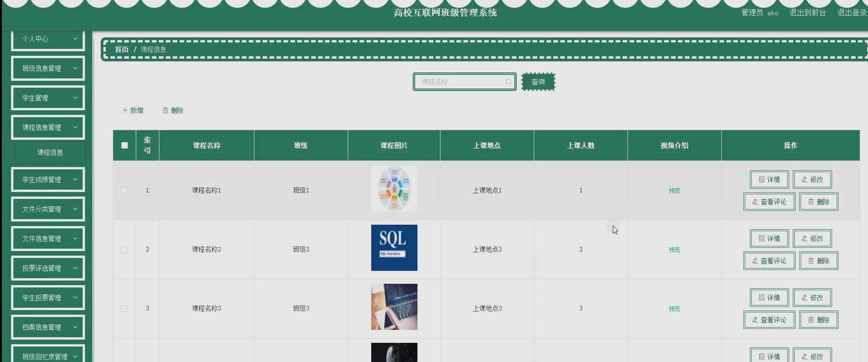Click the plus icon for 新增
The height and width of the screenshot is (362, 868).
(x=125, y=110)
